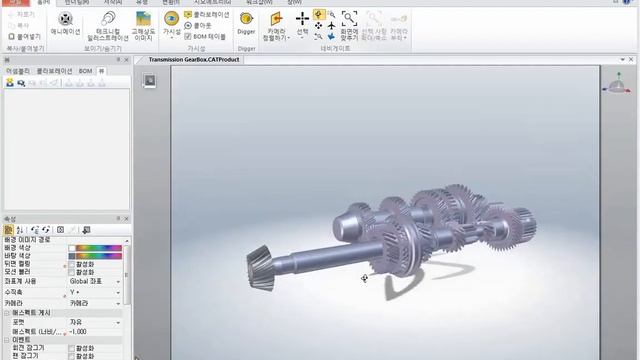The height and width of the screenshot is (360, 640).
Task: Open the red file ribbon tab
Action: pyautogui.click(x=15, y=2)
